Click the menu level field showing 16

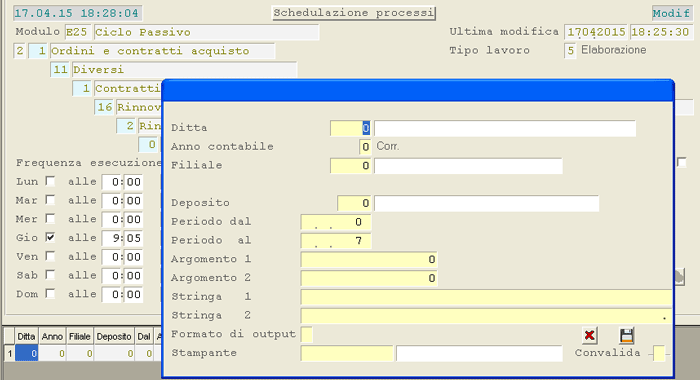coord(104,107)
